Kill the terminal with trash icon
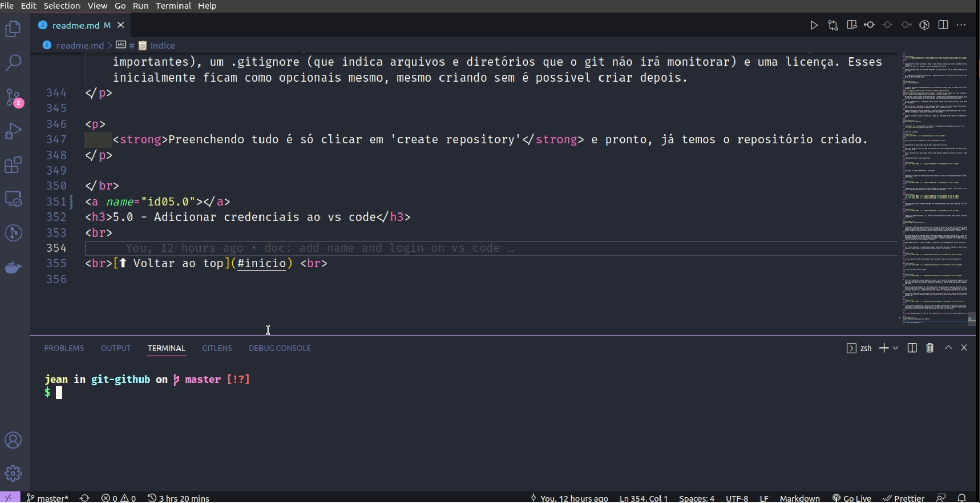The image size is (980, 503). tap(930, 348)
